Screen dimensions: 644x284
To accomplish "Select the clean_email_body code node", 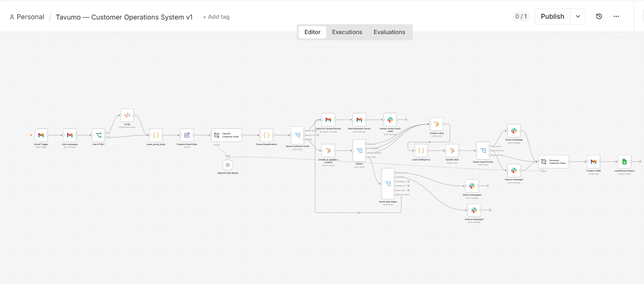I will pos(156,135).
